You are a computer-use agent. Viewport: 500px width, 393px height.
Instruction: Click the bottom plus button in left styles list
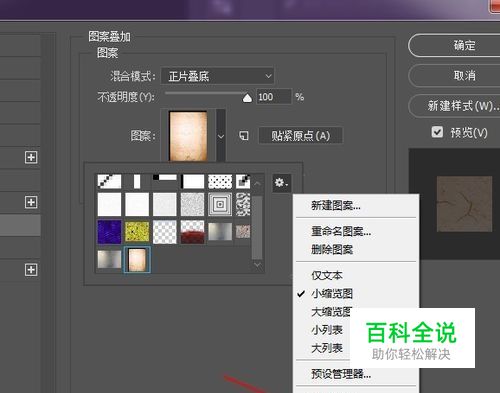31,270
